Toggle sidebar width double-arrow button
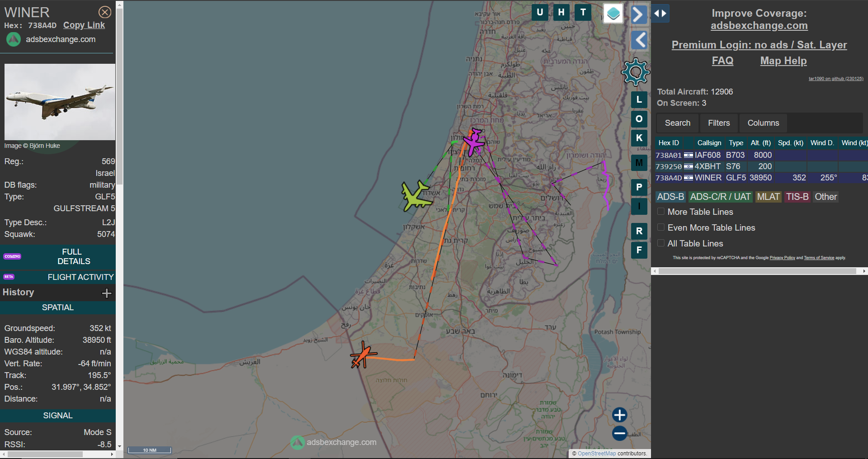Viewport: 868px width, 459px height. pyautogui.click(x=660, y=13)
